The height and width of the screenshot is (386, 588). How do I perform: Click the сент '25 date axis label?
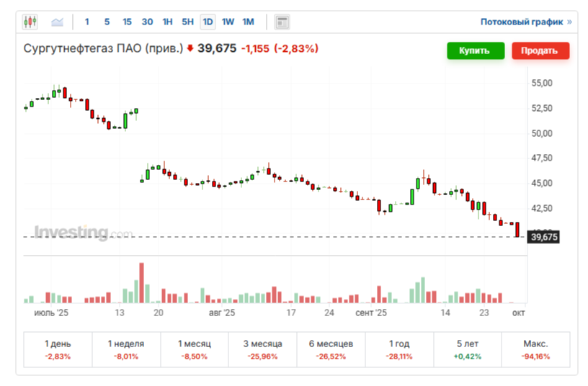[x=371, y=313]
